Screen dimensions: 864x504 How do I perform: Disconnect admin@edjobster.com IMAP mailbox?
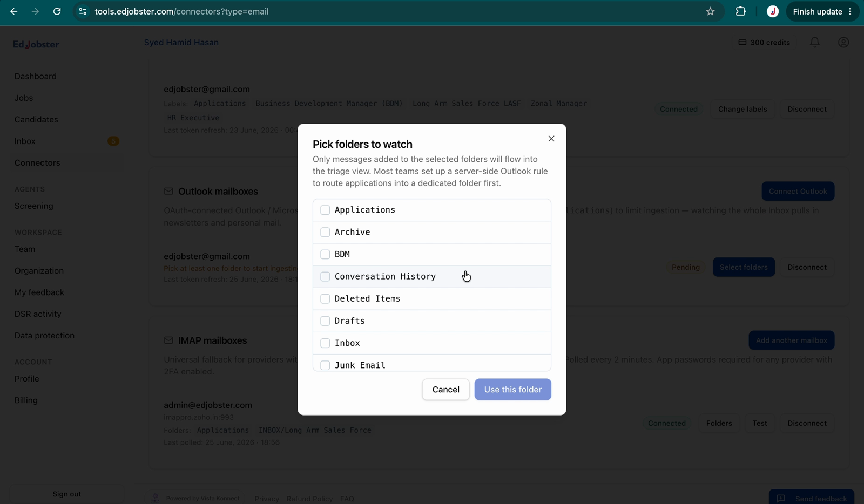click(x=807, y=423)
